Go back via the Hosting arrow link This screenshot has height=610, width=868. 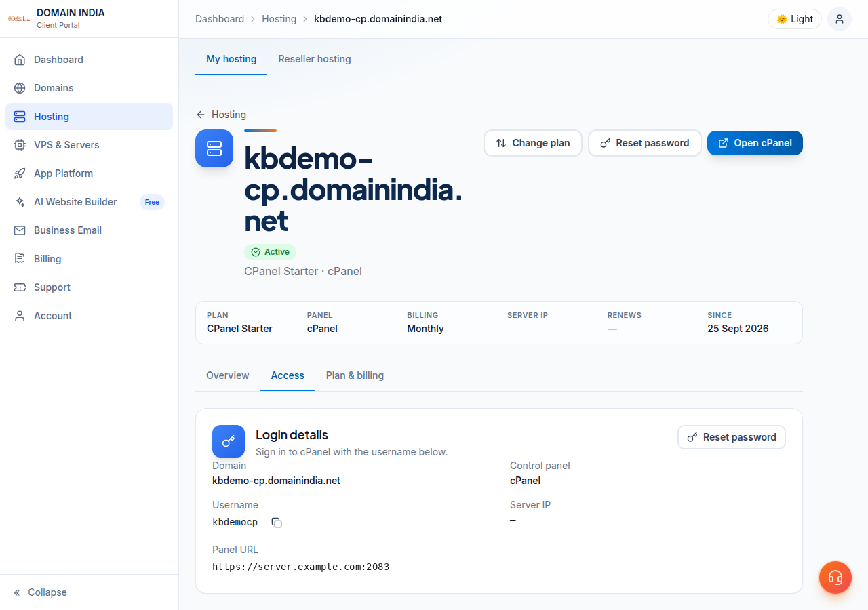pyautogui.click(x=221, y=115)
